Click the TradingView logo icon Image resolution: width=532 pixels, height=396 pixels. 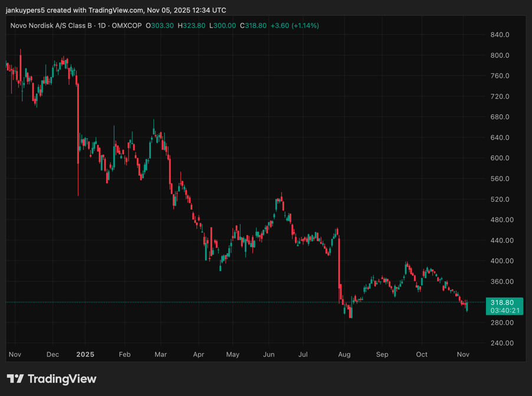[15, 378]
